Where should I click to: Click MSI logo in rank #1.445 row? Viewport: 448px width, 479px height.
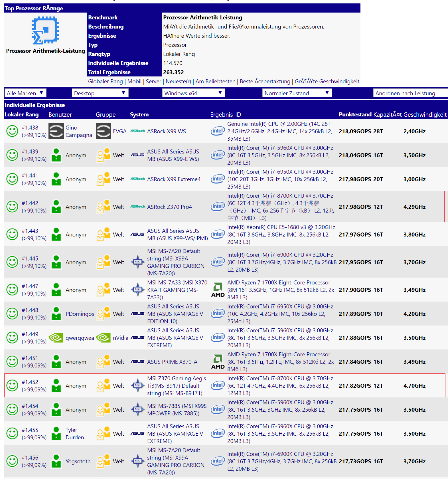pos(138,262)
